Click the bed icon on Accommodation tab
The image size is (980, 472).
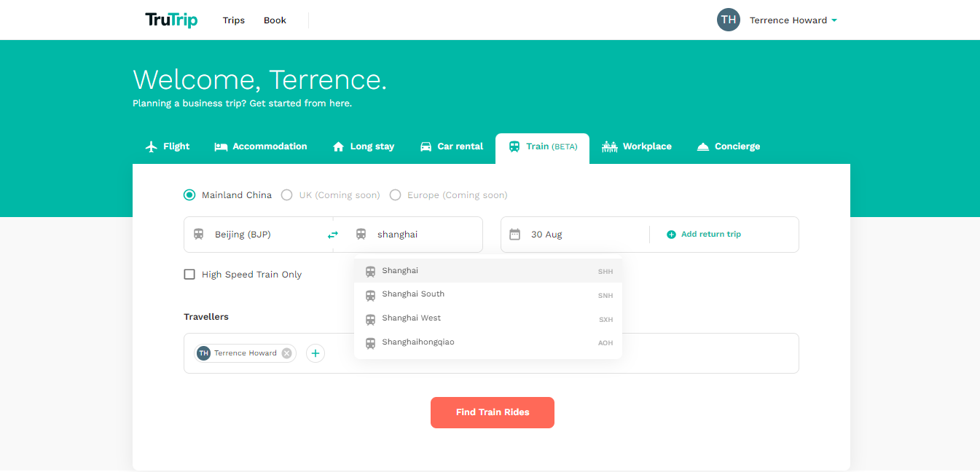pos(221,146)
